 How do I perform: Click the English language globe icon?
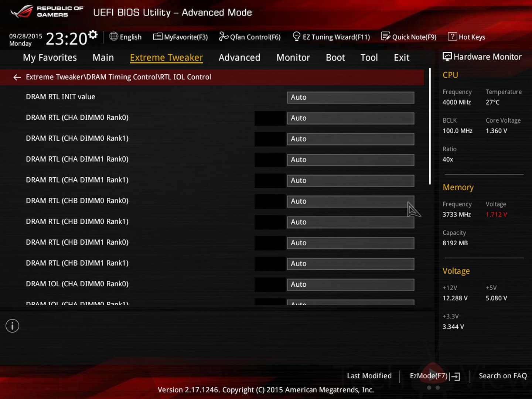[114, 37]
